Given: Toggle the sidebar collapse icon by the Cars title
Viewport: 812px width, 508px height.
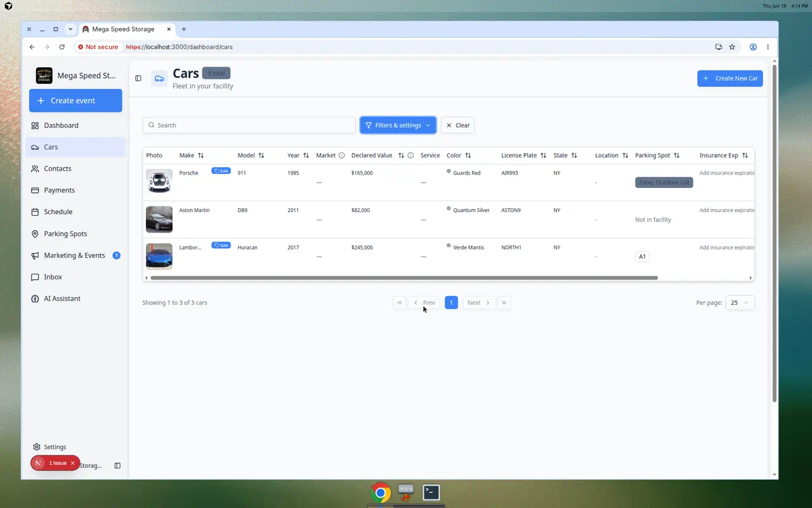Looking at the screenshot, I should (138, 78).
